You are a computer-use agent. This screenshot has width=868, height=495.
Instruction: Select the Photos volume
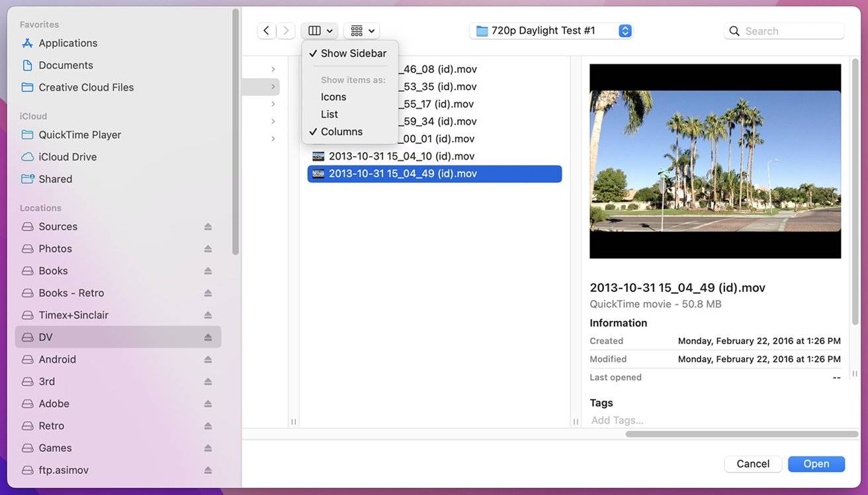118,248
